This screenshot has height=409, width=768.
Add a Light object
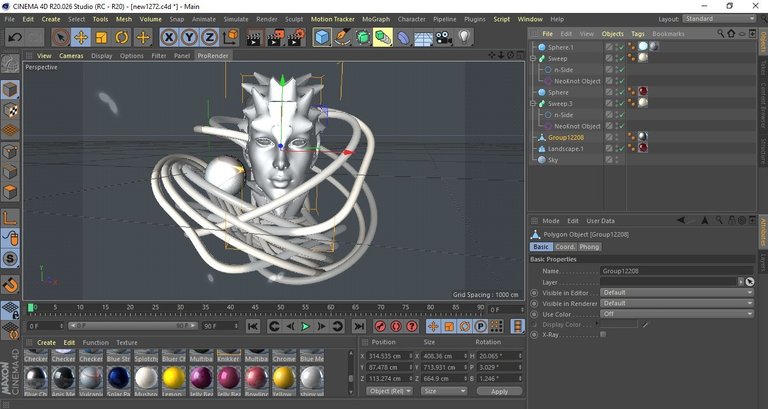[464, 38]
